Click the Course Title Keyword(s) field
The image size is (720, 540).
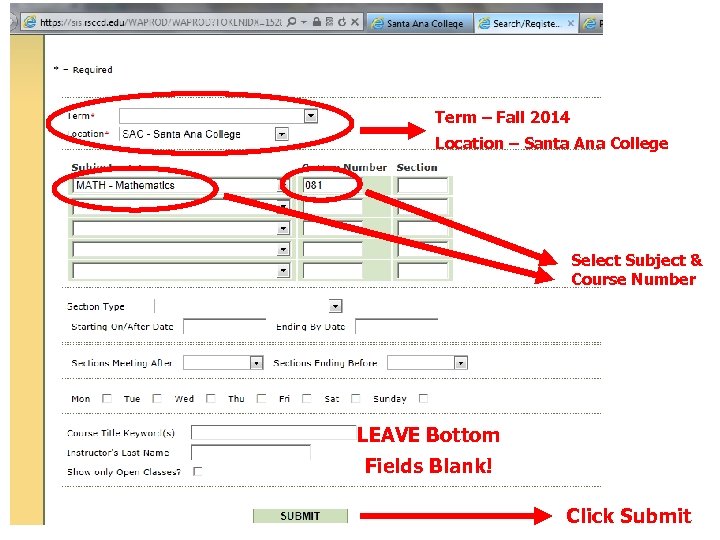[x=274, y=433]
